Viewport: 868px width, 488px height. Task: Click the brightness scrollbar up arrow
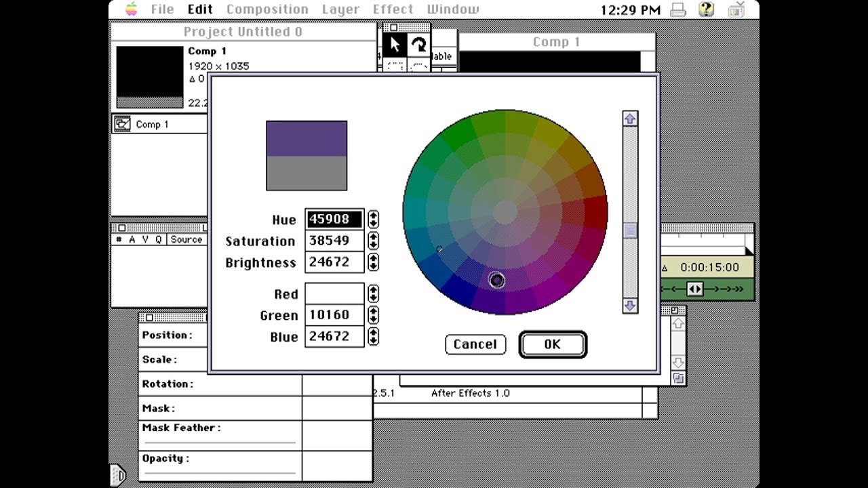(630, 119)
